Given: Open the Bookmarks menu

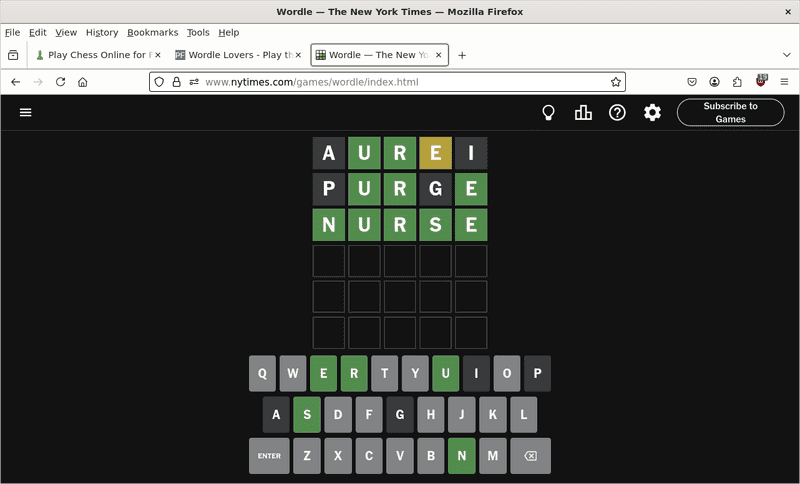Looking at the screenshot, I should 153,33.
